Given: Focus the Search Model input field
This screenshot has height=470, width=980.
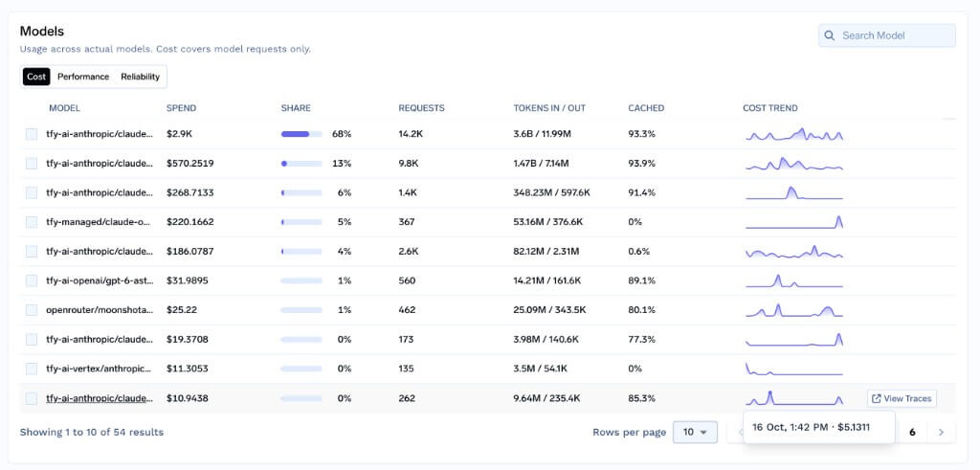Looking at the screenshot, I should tap(887, 35).
